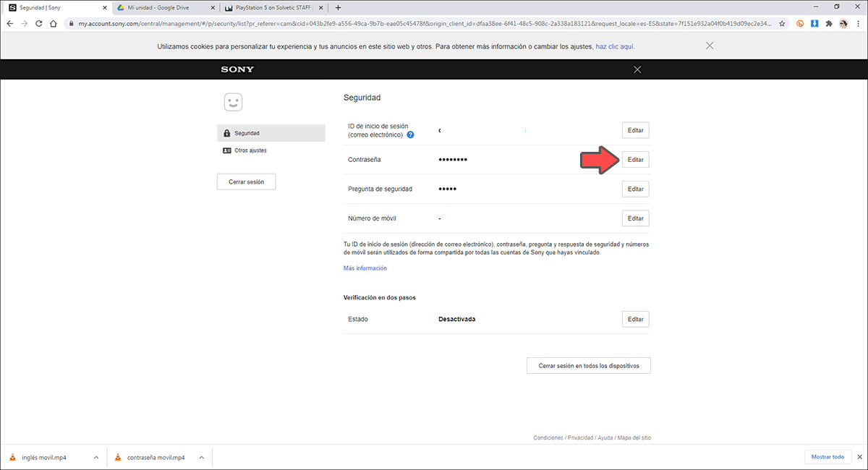Dismiss the cookies notification banner

[710, 46]
